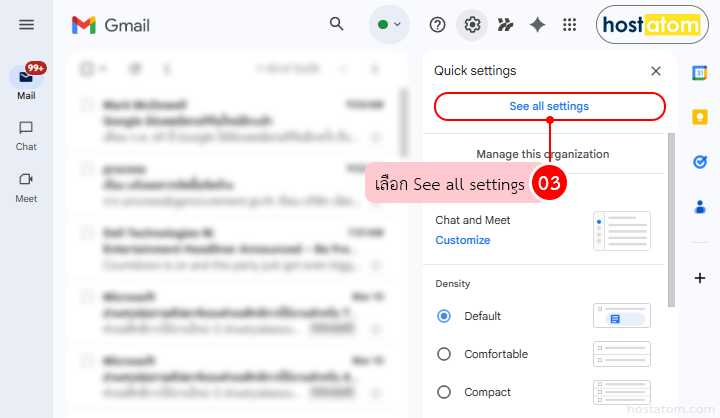Click the Chat and Meet layout thumbnail
This screenshot has width=720, height=418.
point(622,231)
